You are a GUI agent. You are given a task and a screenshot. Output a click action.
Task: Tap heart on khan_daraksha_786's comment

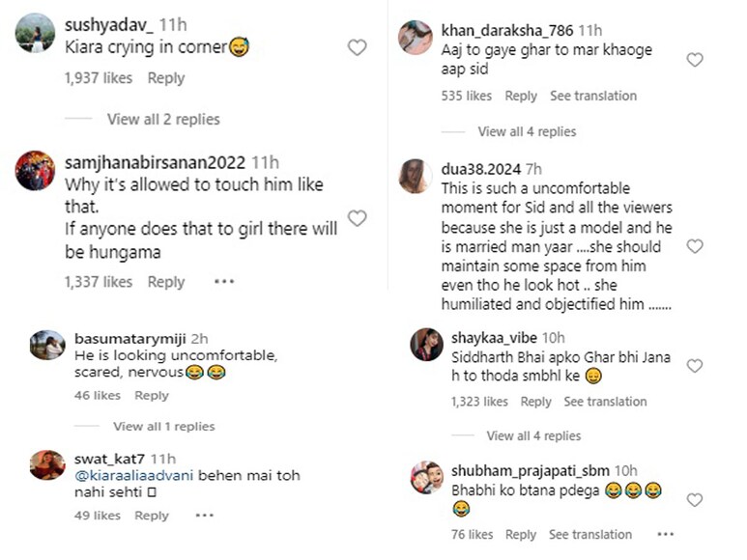click(x=694, y=60)
